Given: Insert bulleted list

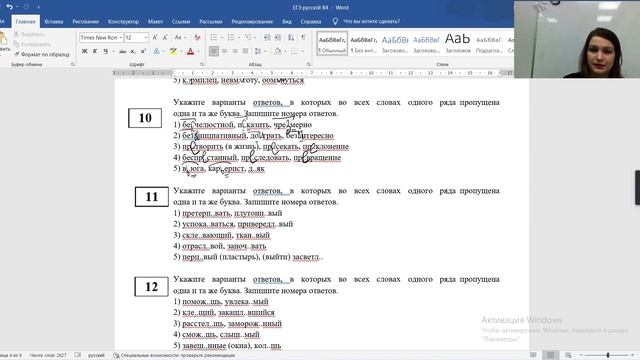Looking at the screenshot, I should pyautogui.click(x=214, y=38).
